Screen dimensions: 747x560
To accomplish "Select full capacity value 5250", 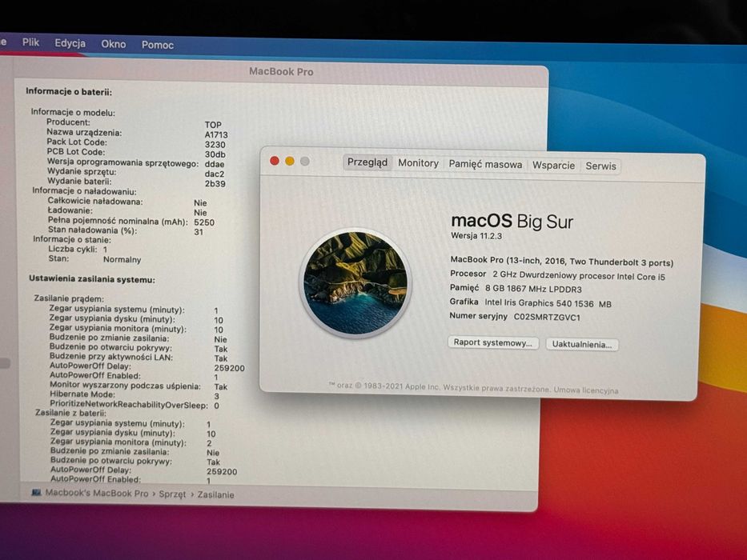I will click(x=204, y=222).
